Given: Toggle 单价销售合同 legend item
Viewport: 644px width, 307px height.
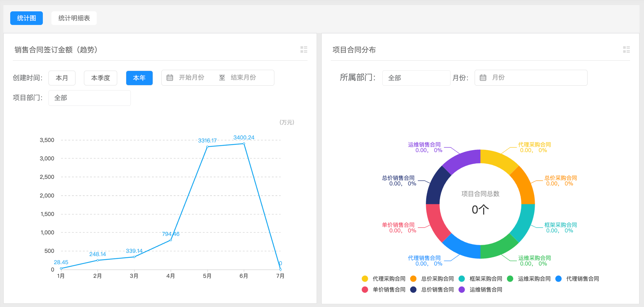Looking at the screenshot, I should pos(384,289).
